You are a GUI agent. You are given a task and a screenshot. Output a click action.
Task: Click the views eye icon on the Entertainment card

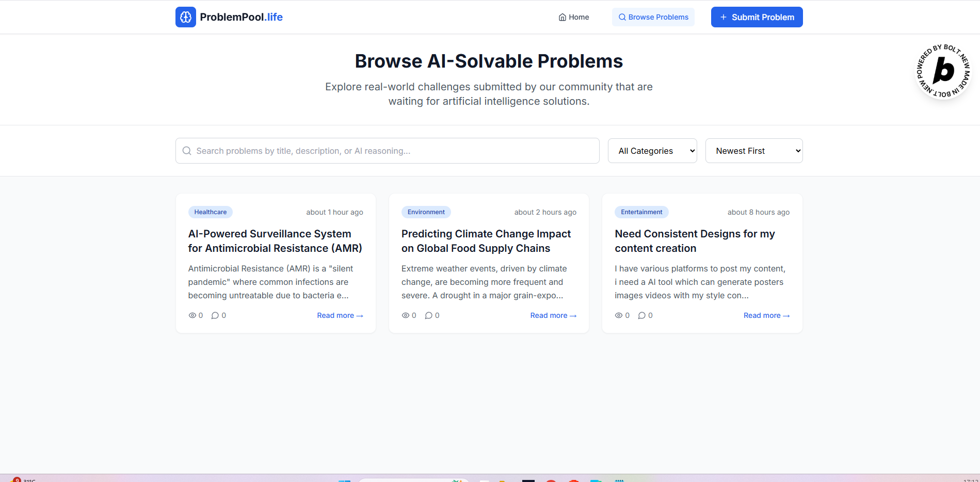click(x=619, y=315)
